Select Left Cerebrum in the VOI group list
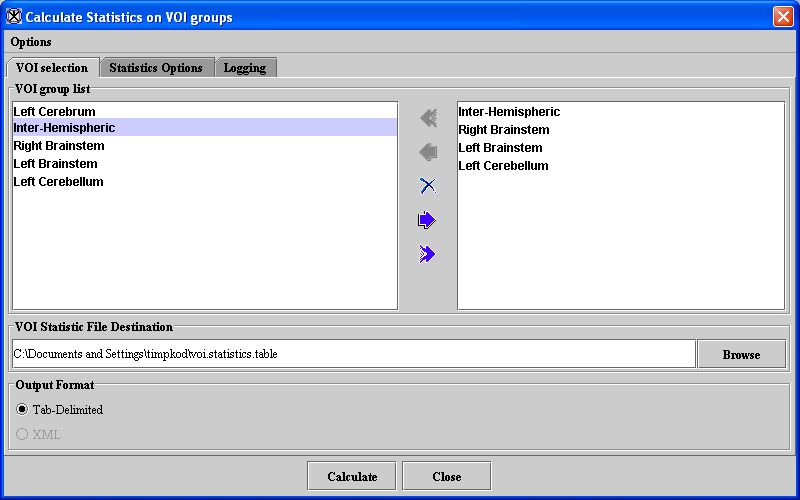 click(x=55, y=112)
